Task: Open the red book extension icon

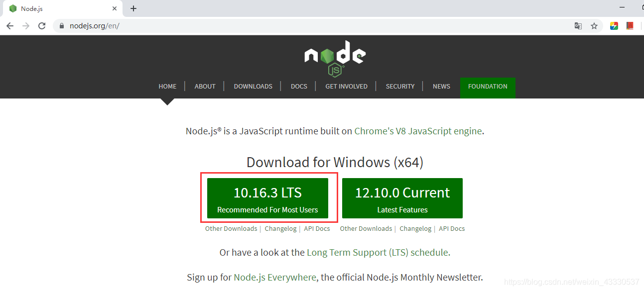Action: point(630,26)
